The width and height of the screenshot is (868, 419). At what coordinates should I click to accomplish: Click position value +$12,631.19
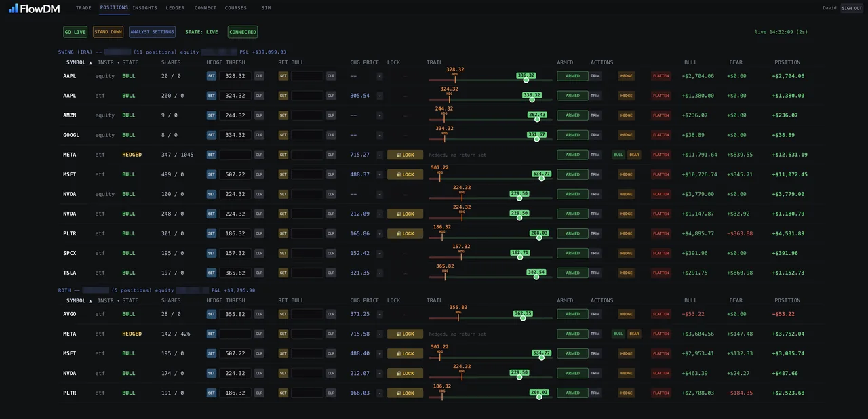789,155
